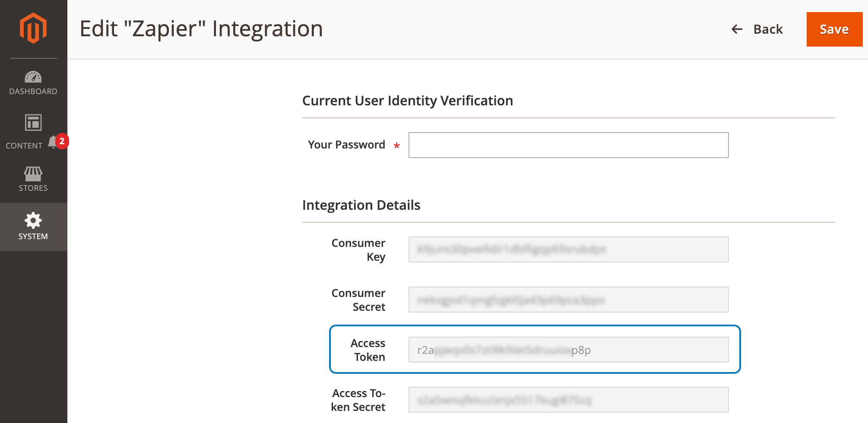The height and width of the screenshot is (423, 868).
Task: Click the required asterisk beside Your Password
Action: pyautogui.click(x=397, y=145)
